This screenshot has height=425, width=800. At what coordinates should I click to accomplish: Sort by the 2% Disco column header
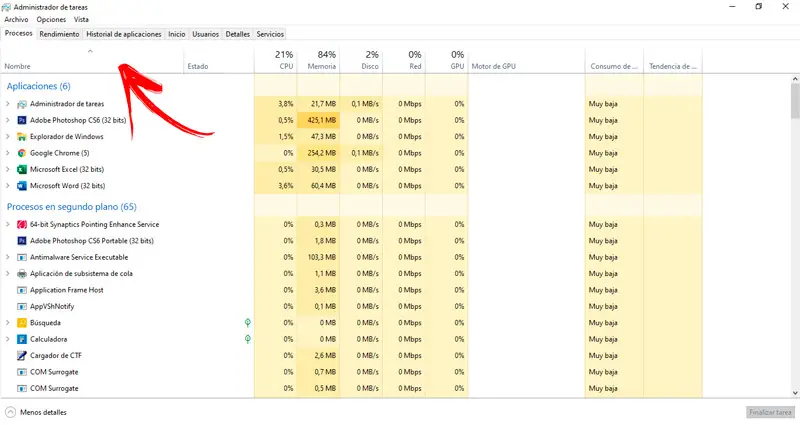click(361, 60)
